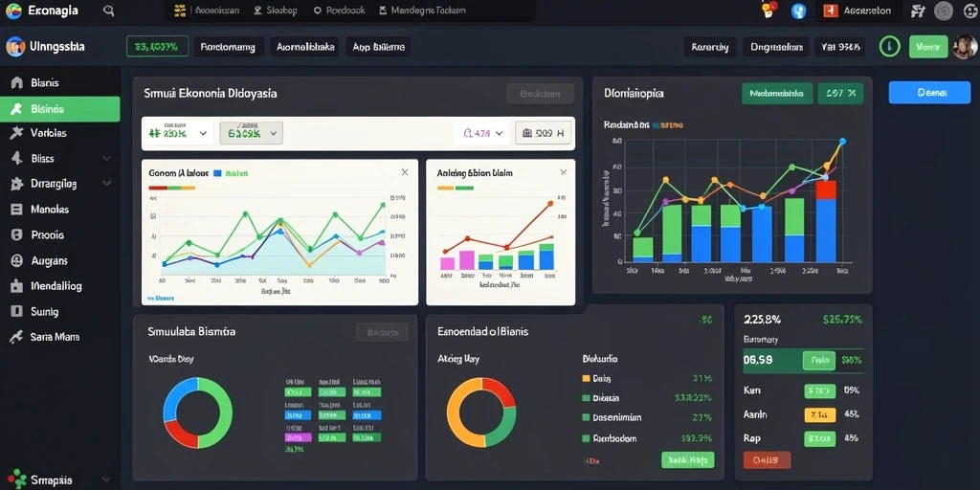Click the green Womy button
The height and width of the screenshot is (490, 980).
click(x=928, y=47)
